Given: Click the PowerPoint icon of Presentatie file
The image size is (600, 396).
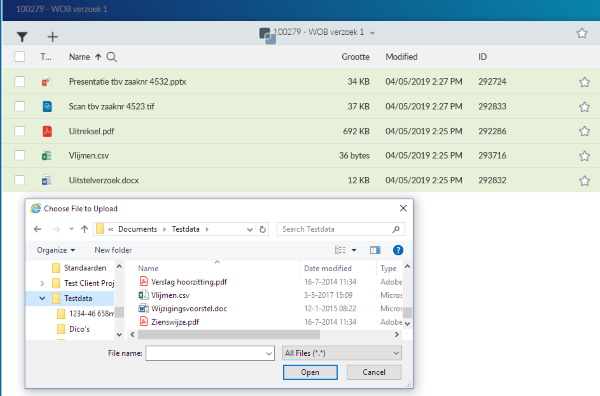Looking at the screenshot, I should point(47,82).
